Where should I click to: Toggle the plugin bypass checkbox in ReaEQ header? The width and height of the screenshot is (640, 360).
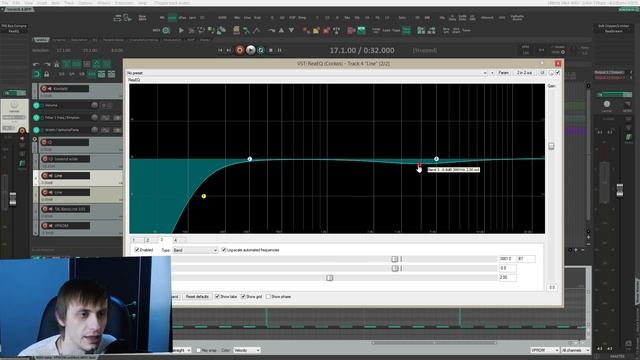pyautogui.click(x=558, y=73)
